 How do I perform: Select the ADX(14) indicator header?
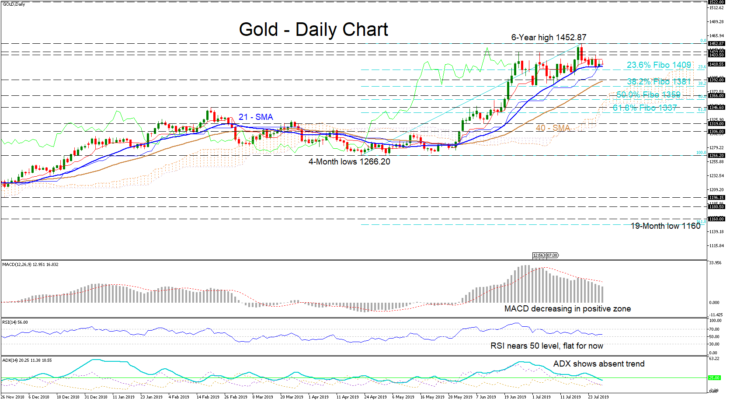(27, 361)
